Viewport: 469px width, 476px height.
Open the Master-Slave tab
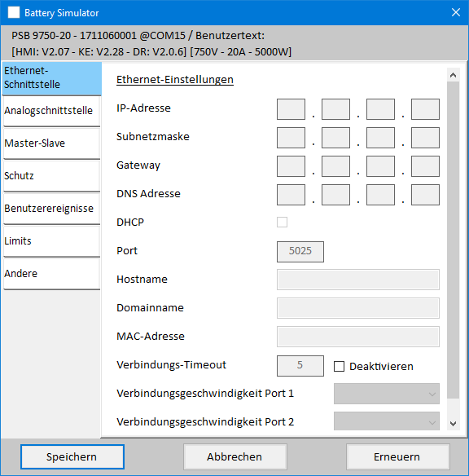tap(51, 143)
